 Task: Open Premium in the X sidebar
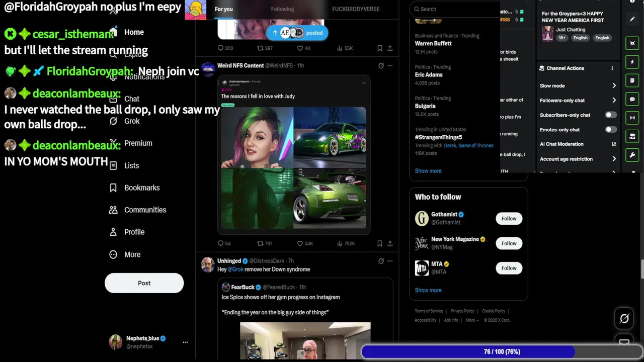point(131,143)
